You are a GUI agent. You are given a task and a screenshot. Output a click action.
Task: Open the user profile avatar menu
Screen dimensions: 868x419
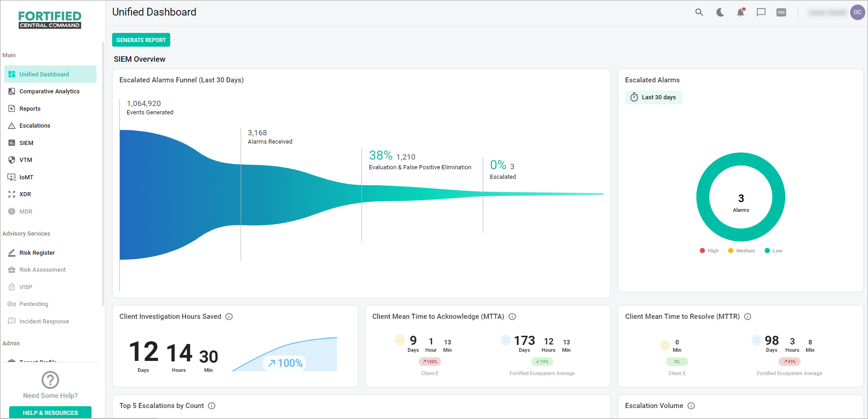[857, 12]
